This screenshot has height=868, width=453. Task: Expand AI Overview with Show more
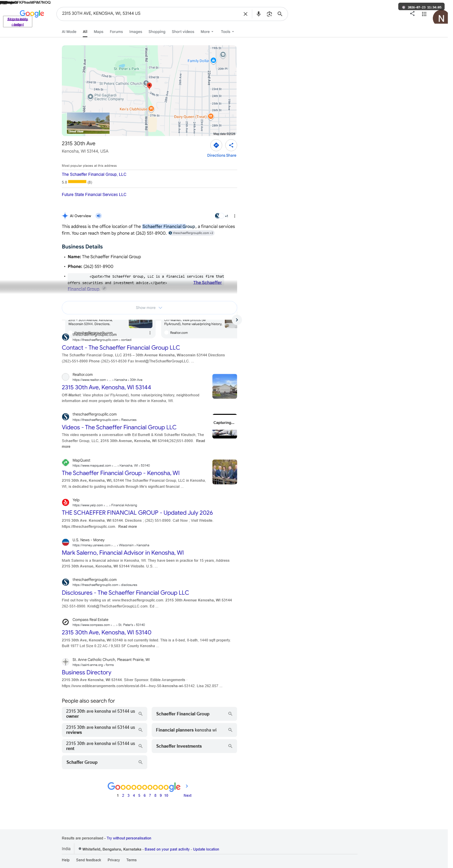click(149, 308)
